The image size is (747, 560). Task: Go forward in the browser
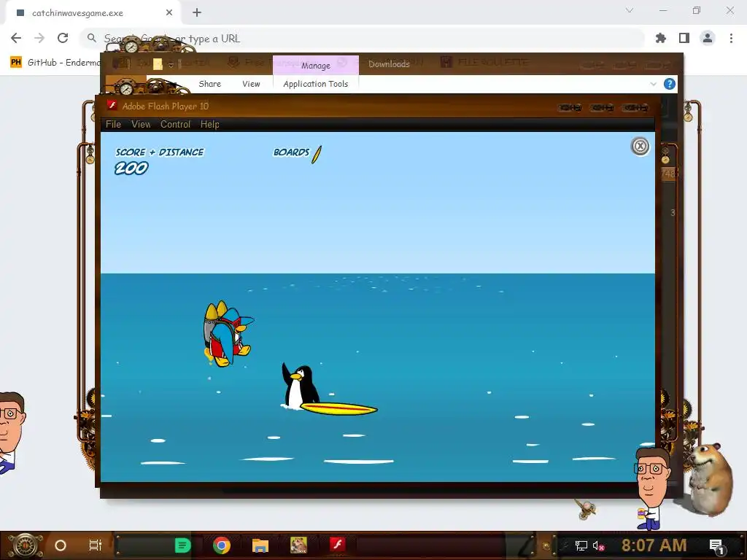pyautogui.click(x=39, y=38)
